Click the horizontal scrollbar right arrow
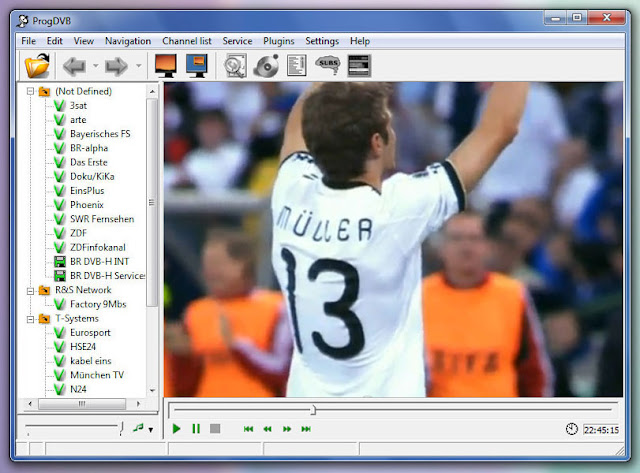 click(x=138, y=404)
